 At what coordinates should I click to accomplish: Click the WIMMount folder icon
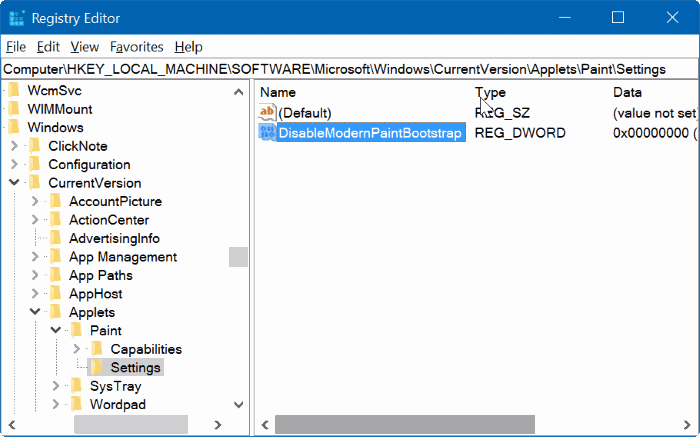[14, 109]
